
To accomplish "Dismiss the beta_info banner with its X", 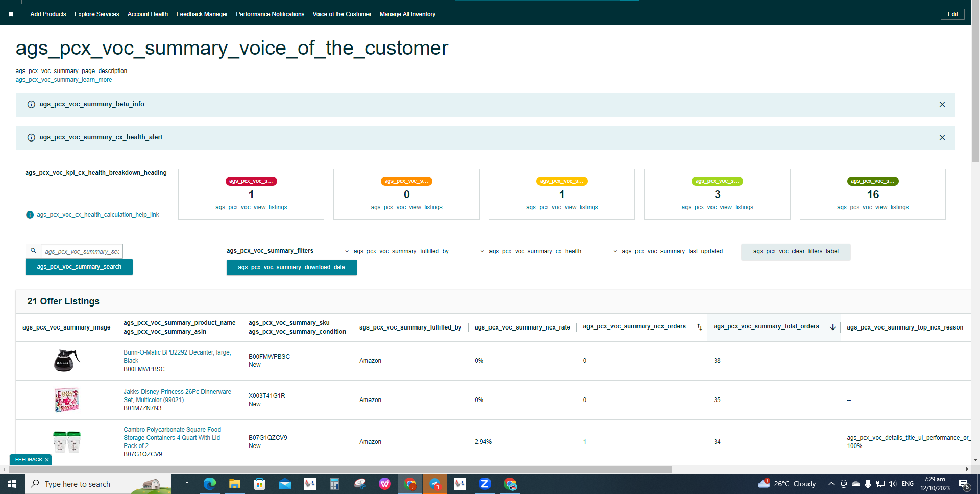I will [942, 105].
